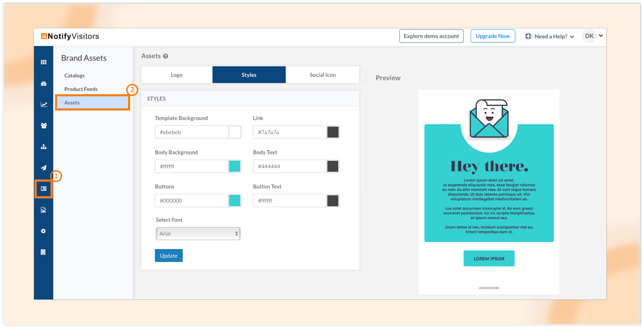Screen dimensions: 644x328
Task: Click the envelope mascot image in preview
Action: [489, 119]
